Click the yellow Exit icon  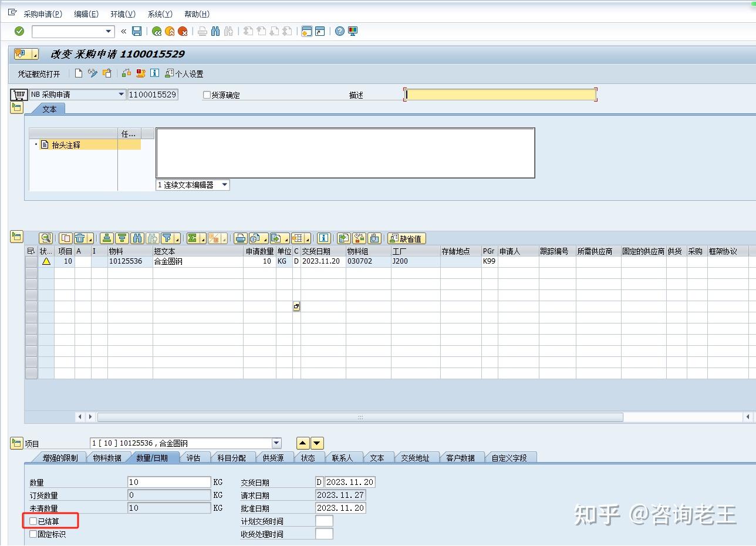click(170, 31)
